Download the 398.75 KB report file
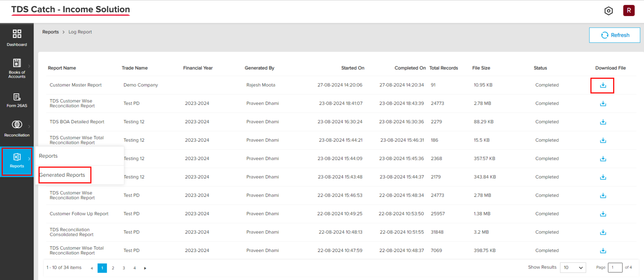644x280 pixels. pyautogui.click(x=603, y=251)
